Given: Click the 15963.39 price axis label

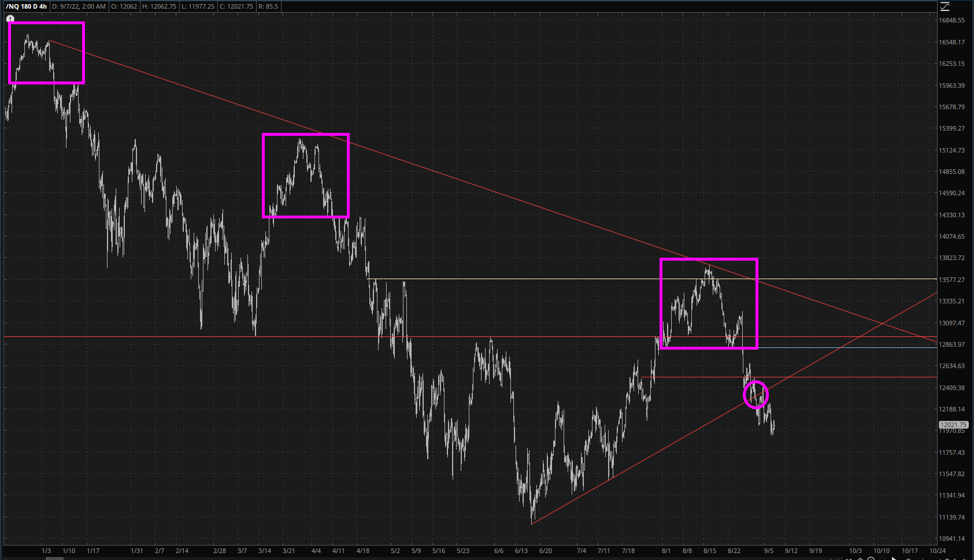Looking at the screenshot, I should (x=951, y=86).
